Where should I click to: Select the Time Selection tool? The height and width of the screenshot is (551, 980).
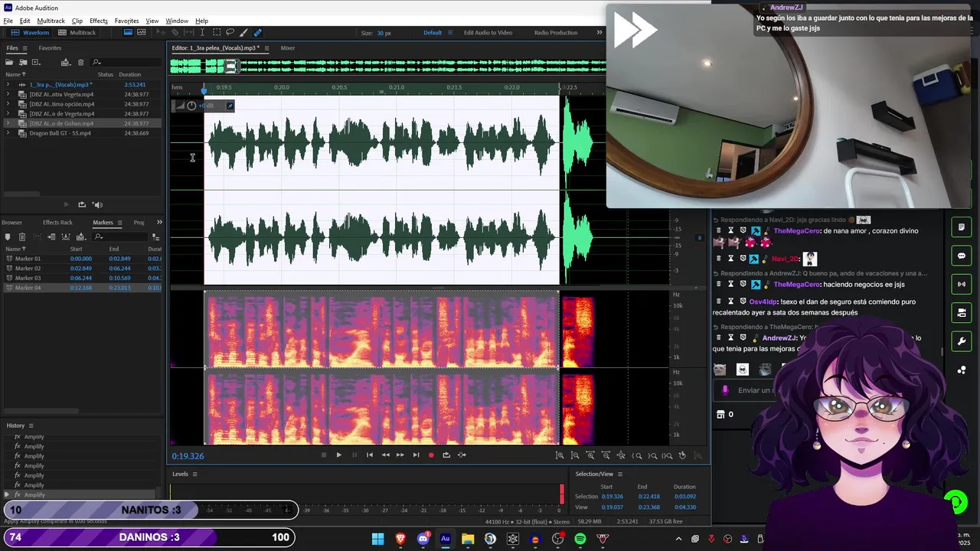[x=202, y=32]
